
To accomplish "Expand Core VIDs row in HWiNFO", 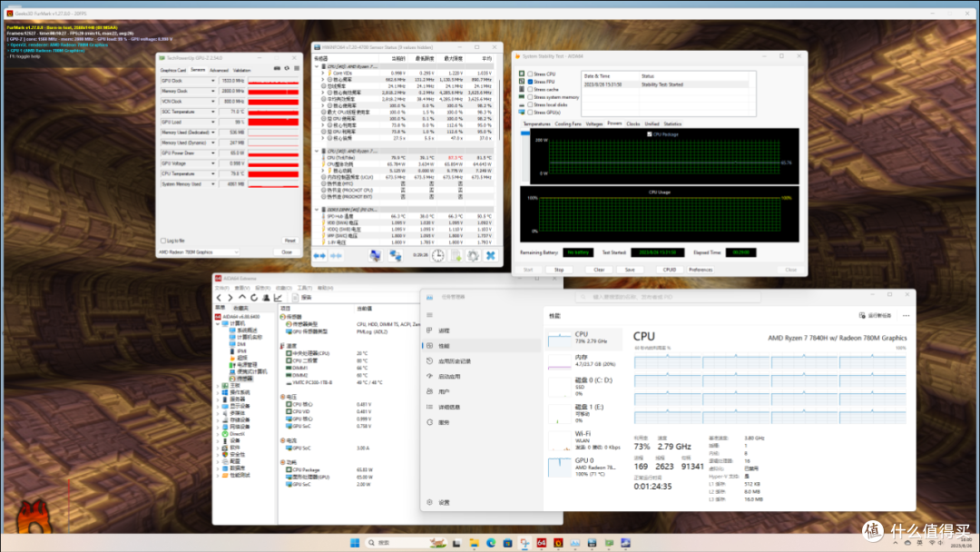I will [323, 74].
